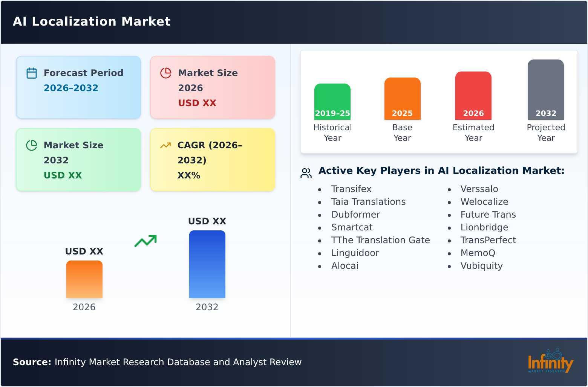Click the people icon beside Active Key Players
This screenshot has width=588, height=387.
[306, 173]
